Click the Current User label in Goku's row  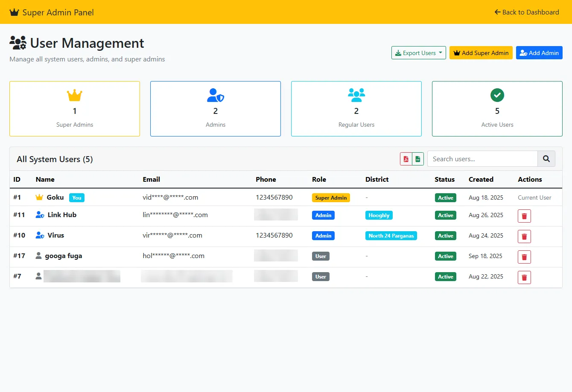coord(534,198)
